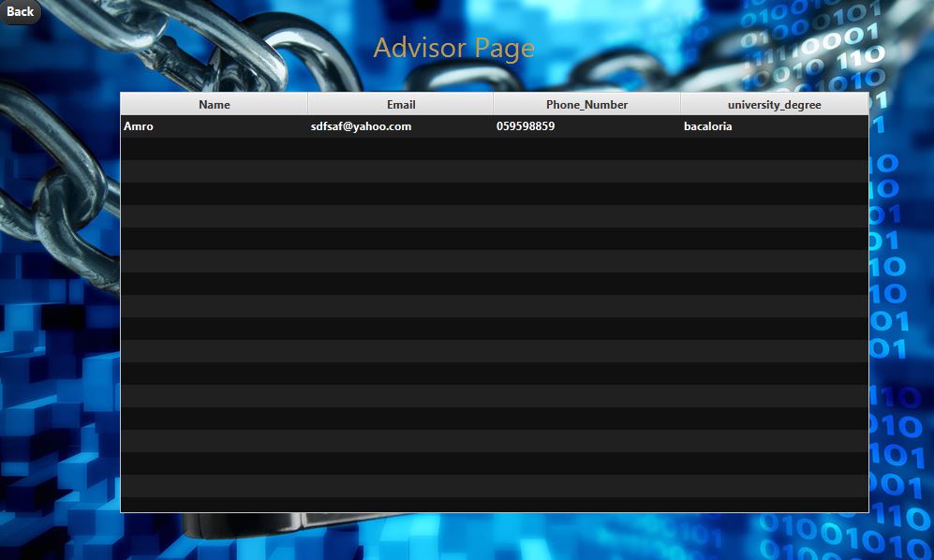Select email cell sdfsaf@yahoo.com

click(x=401, y=126)
